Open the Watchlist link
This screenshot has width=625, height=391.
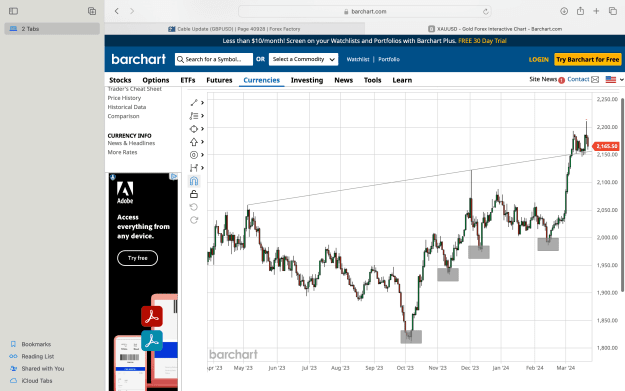click(x=358, y=59)
